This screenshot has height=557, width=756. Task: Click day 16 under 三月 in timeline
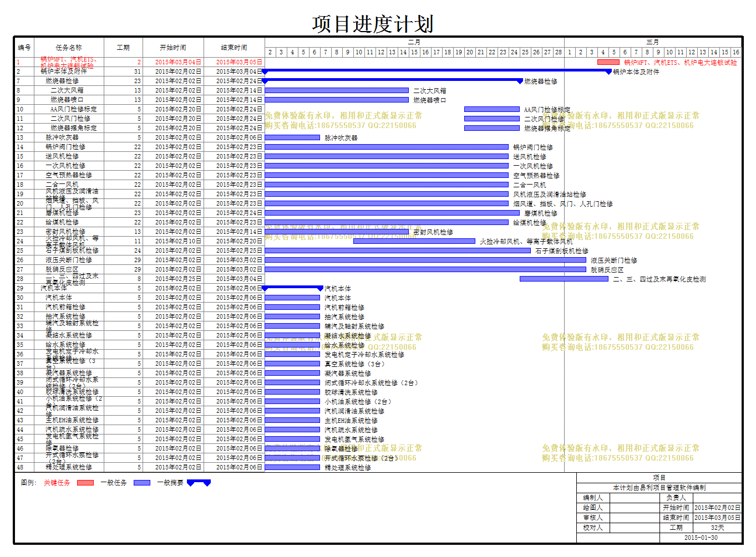[x=736, y=52]
